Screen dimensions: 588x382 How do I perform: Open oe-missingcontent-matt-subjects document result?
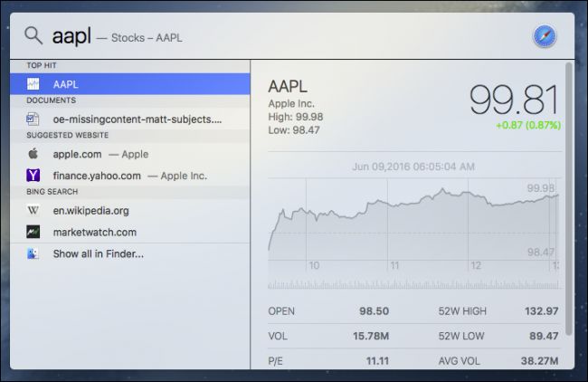(x=130, y=119)
